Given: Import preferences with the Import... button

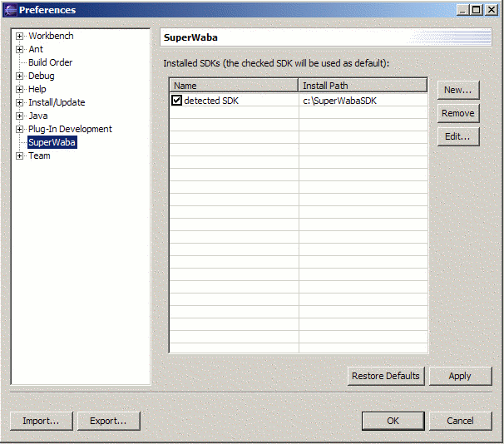Looking at the screenshot, I should (x=41, y=421).
